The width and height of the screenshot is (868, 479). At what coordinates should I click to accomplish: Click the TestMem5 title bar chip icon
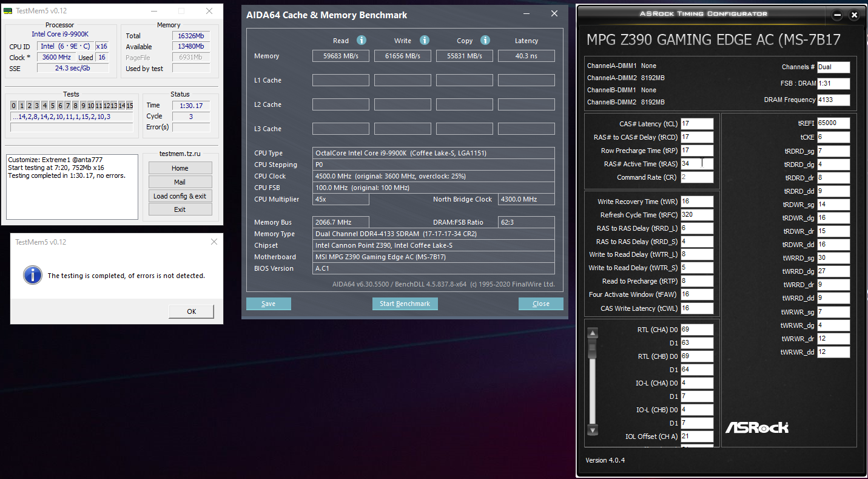pos(8,11)
